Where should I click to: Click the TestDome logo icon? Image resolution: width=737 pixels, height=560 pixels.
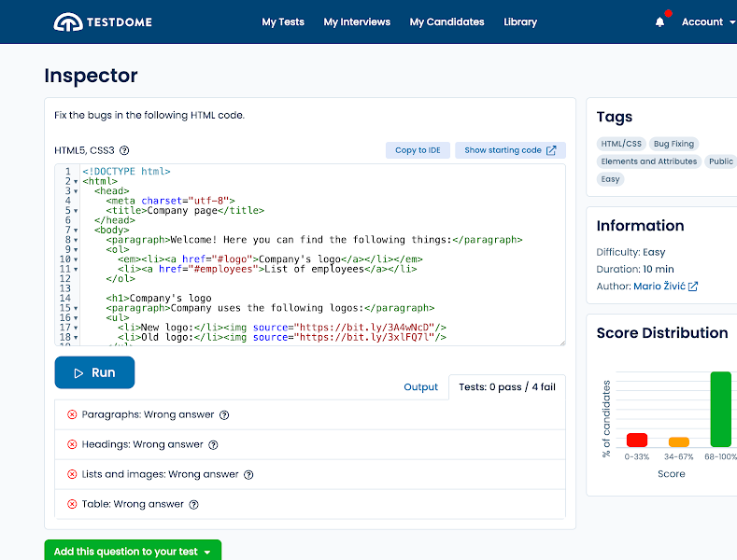tap(67, 21)
